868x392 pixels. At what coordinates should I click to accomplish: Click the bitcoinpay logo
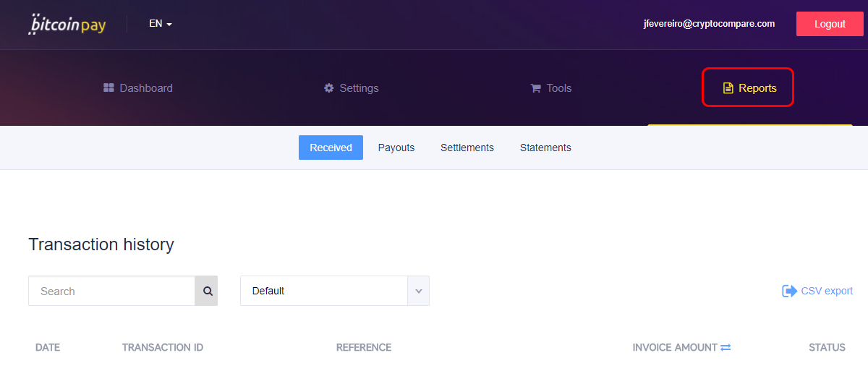[67, 24]
